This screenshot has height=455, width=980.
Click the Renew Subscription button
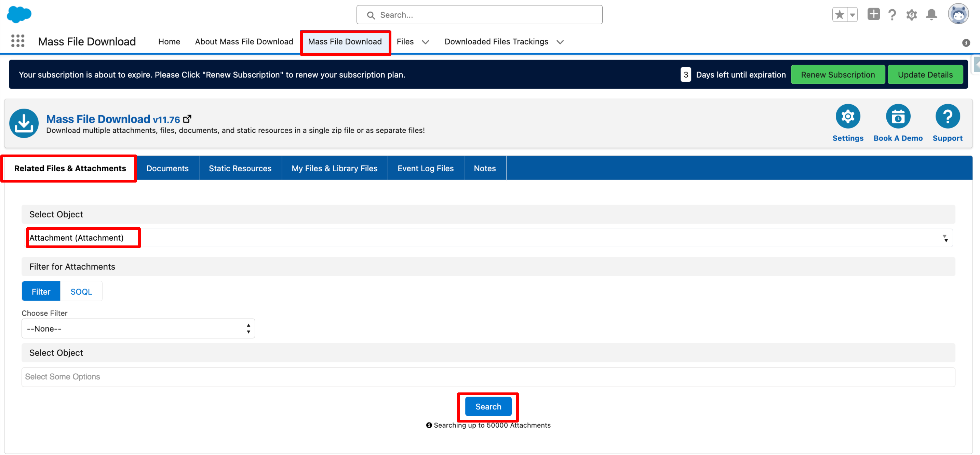point(837,75)
